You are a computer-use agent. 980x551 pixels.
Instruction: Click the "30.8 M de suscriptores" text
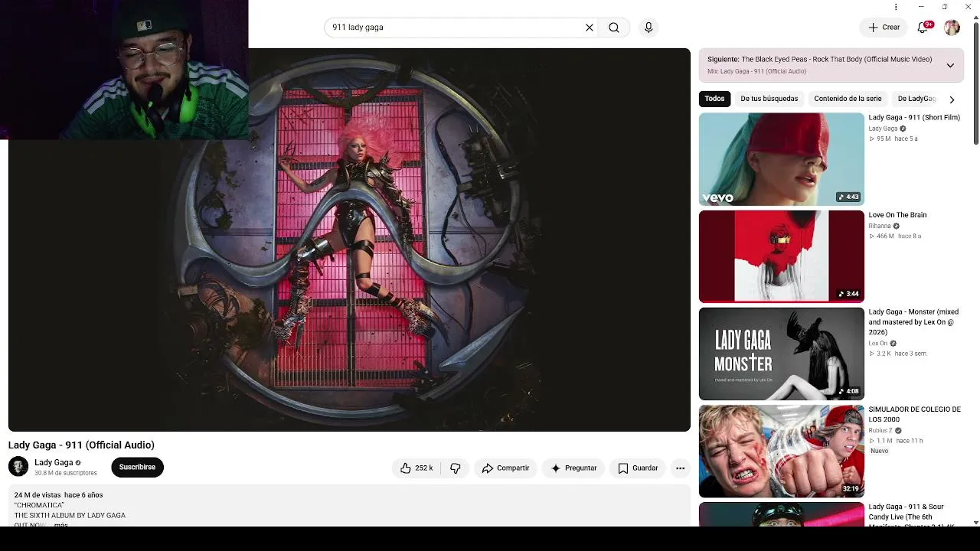[66, 473]
